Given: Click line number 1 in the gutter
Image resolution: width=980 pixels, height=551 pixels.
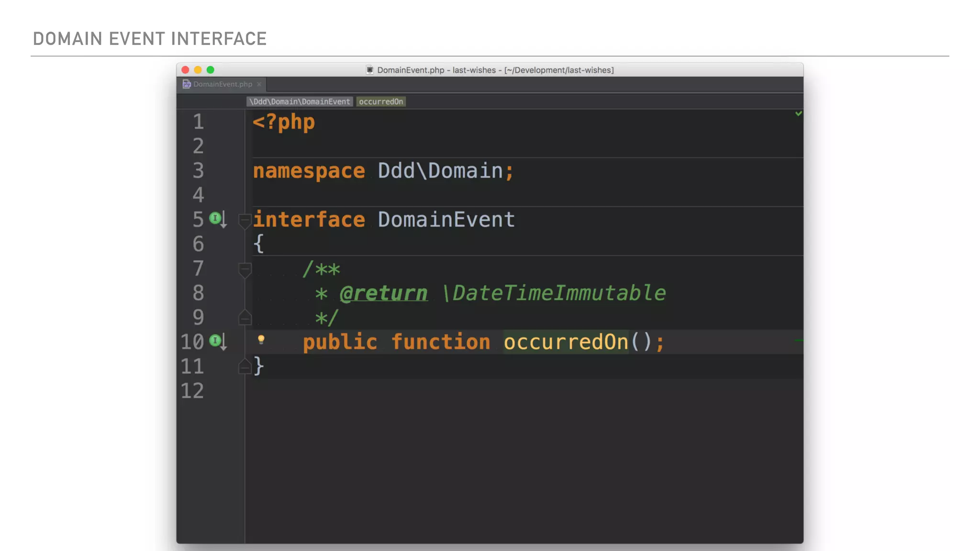Looking at the screenshot, I should coord(198,122).
